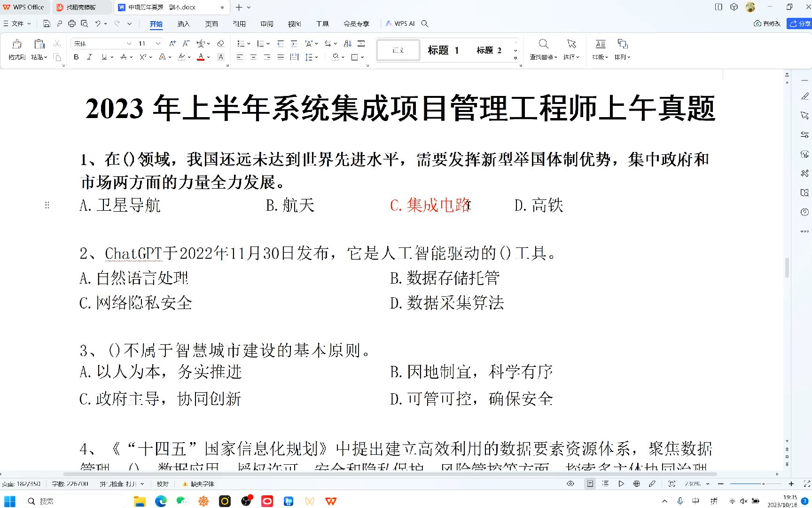Switch to the 插入 ribbon tab
This screenshot has width=812, height=508.
(183, 24)
